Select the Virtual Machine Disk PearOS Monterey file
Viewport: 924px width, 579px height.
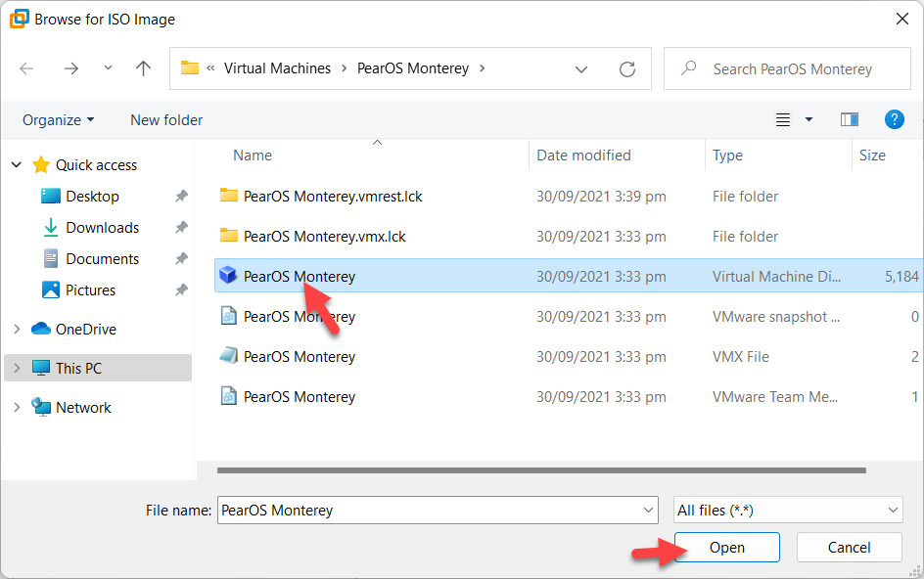(569, 276)
